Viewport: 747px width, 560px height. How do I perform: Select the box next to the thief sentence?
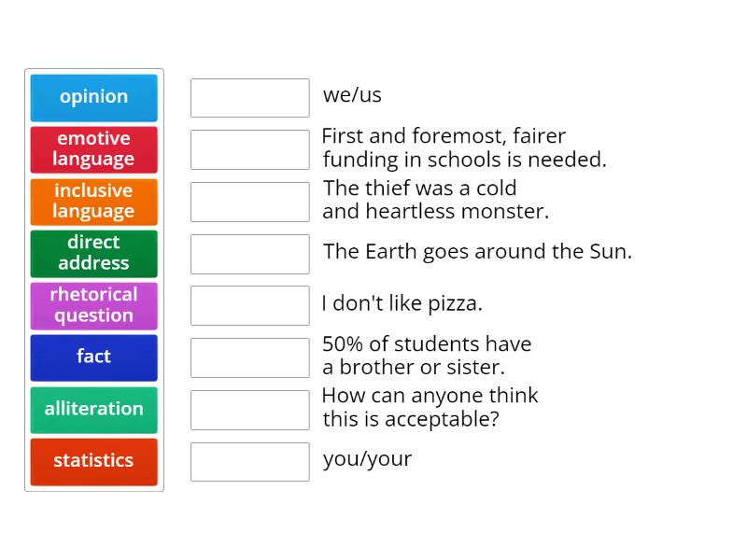pyautogui.click(x=249, y=200)
